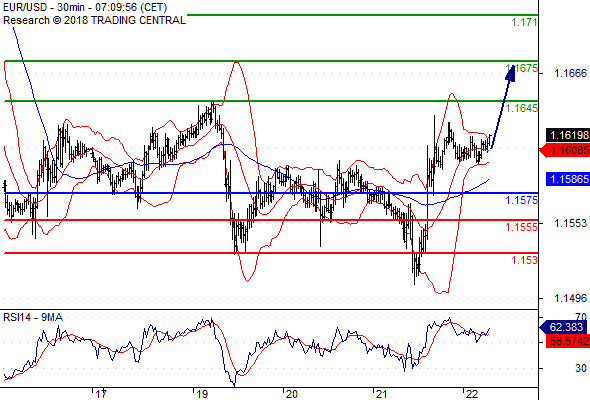The image size is (590, 400).
Task: Click date 22 on the time axis
Action: pos(471,394)
